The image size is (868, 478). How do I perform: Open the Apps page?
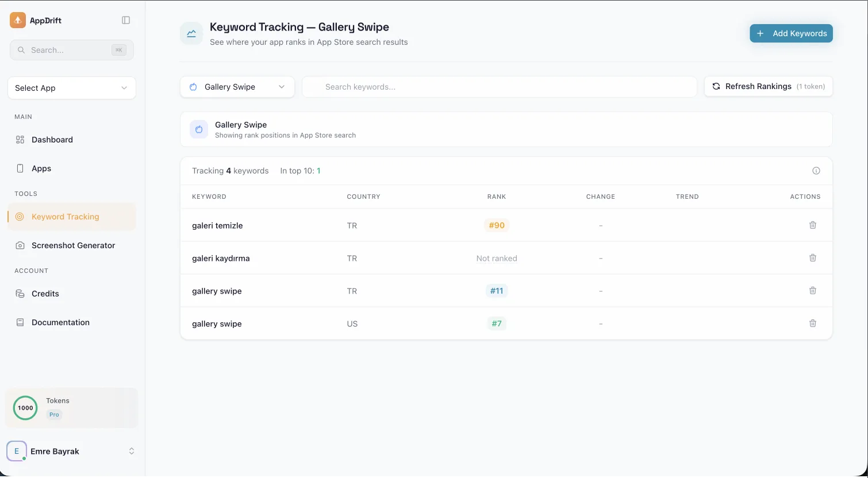coord(72,168)
